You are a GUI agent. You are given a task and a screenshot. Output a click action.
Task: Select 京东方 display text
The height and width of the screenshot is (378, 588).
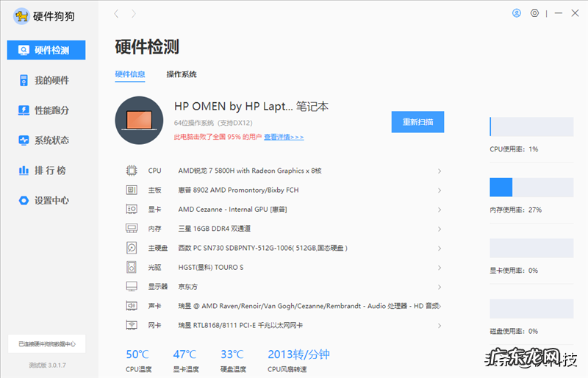(188, 287)
